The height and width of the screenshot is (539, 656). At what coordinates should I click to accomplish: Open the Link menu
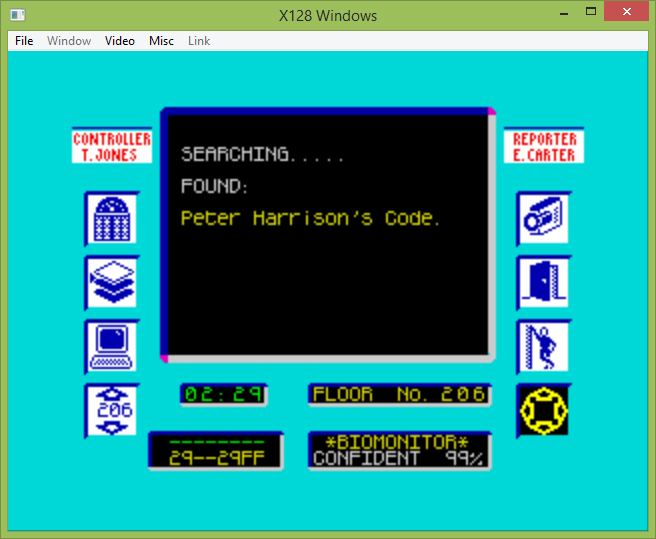coord(199,41)
